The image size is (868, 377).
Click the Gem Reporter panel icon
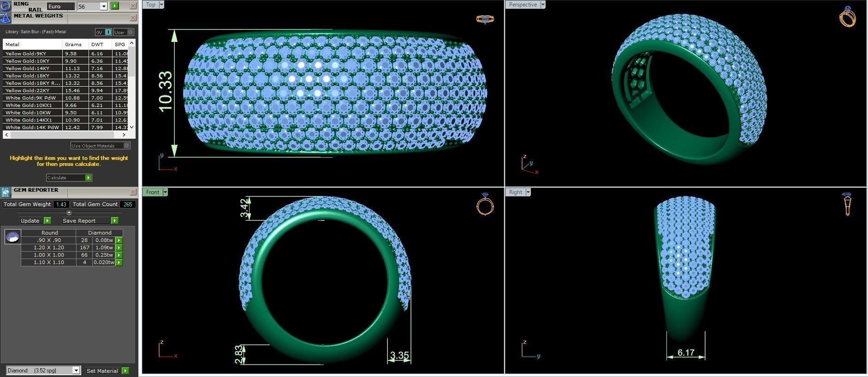coord(6,192)
